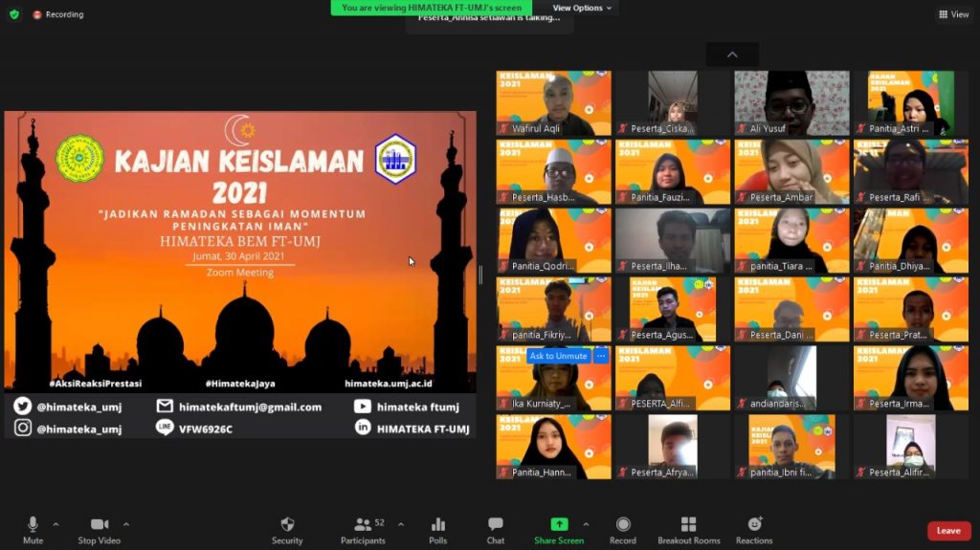Select Peserta_Ambar video thumbnail
The width and height of the screenshot is (980, 550).
point(791,171)
